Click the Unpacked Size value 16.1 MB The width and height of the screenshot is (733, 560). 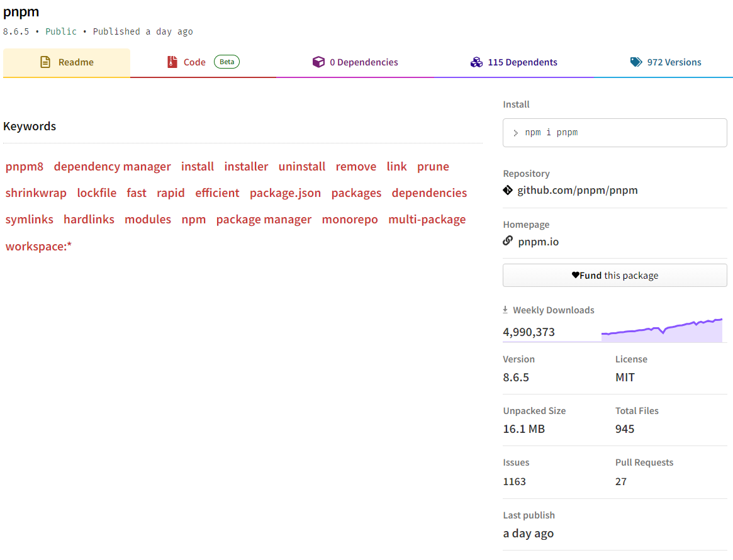tap(524, 428)
